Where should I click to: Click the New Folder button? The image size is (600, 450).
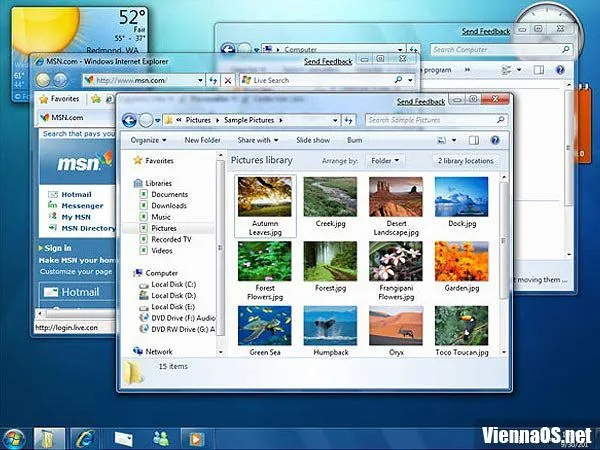point(202,140)
